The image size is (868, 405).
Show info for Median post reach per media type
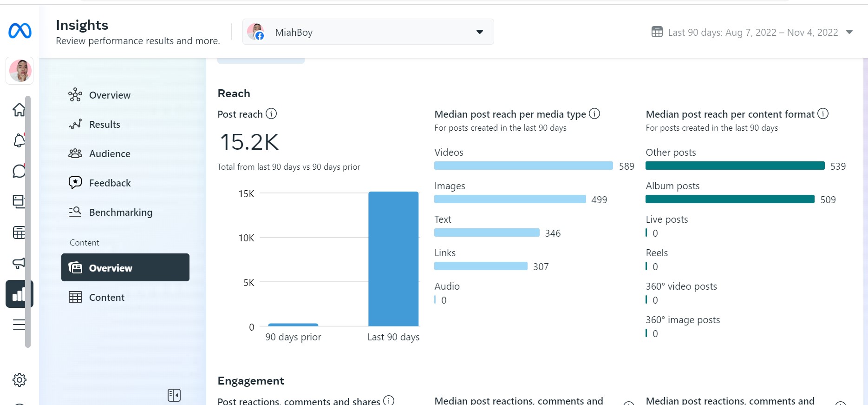click(594, 114)
